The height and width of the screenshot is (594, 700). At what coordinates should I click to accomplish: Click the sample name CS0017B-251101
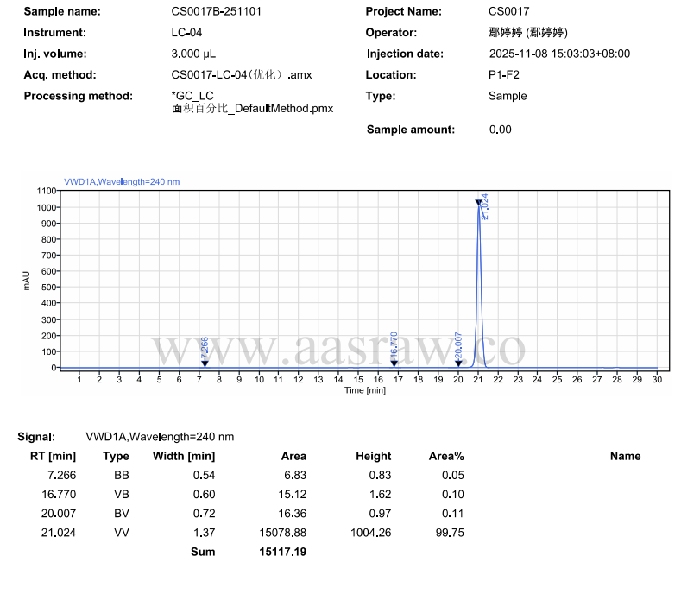[x=217, y=12]
